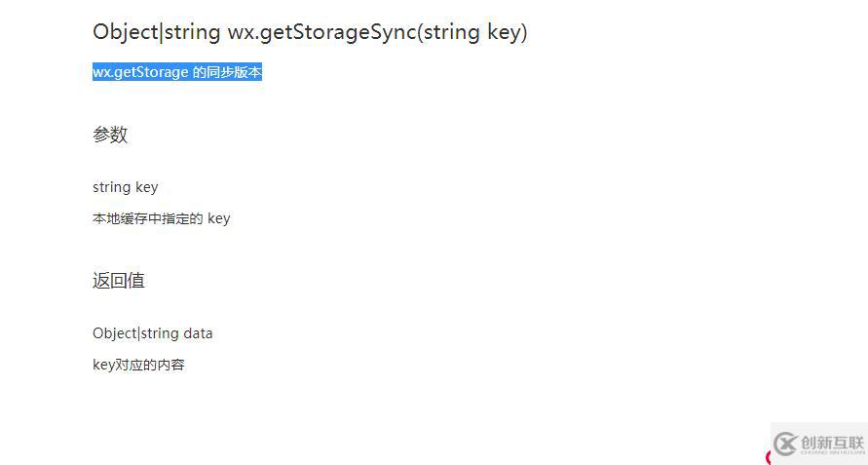Click 'wx.getStorageSync' method name in heading
Viewport: 868px width, 465px height.
point(321,32)
